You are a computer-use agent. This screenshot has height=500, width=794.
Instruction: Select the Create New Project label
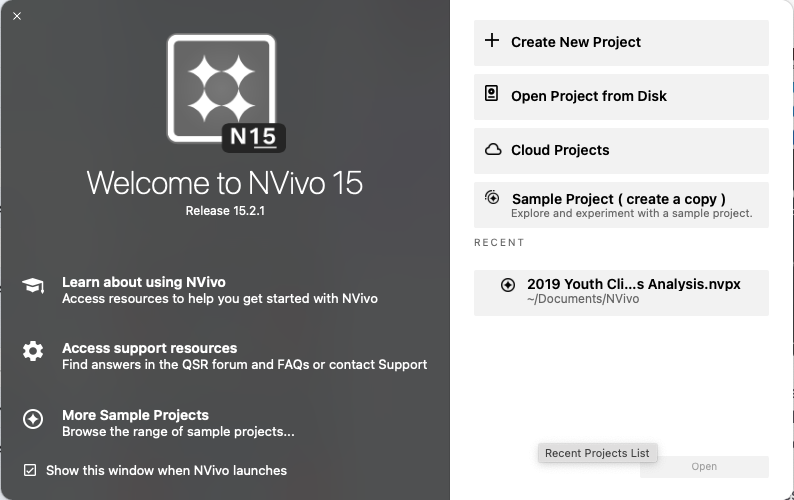pyautogui.click(x=575, y=42)
